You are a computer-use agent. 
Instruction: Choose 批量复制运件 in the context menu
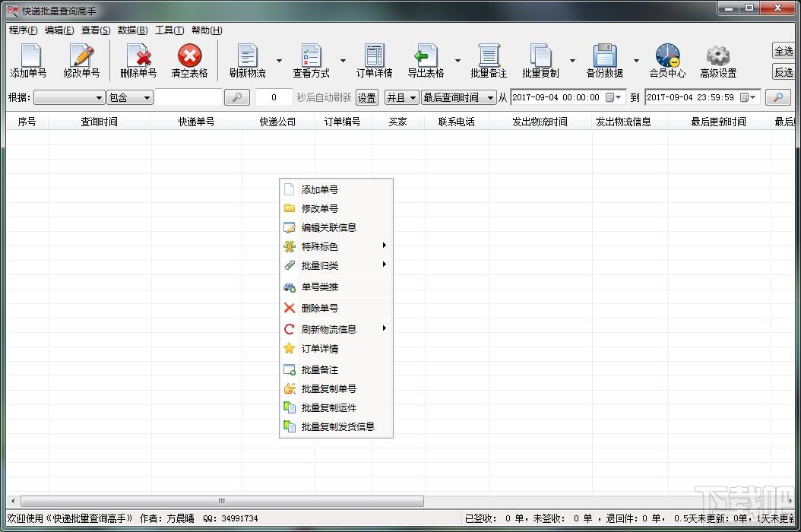coord(336,407)
